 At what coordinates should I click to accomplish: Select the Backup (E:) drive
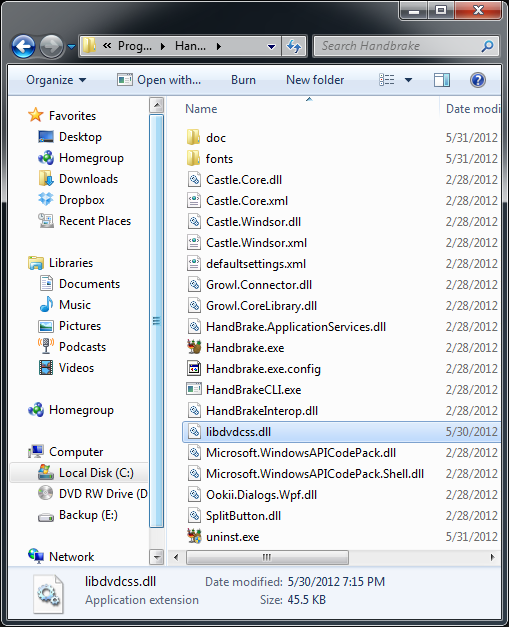(x=78, y=515)
